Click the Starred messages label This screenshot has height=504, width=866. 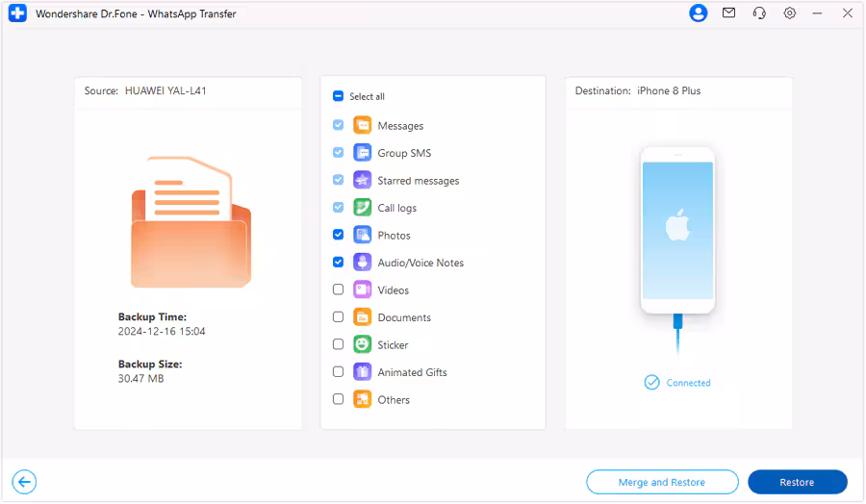[419, 181]
